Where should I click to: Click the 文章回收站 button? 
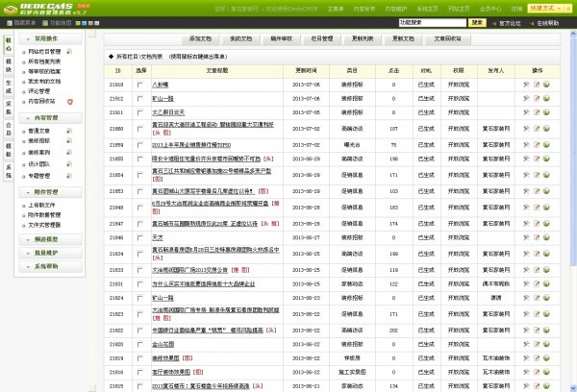tap(447, 39)
